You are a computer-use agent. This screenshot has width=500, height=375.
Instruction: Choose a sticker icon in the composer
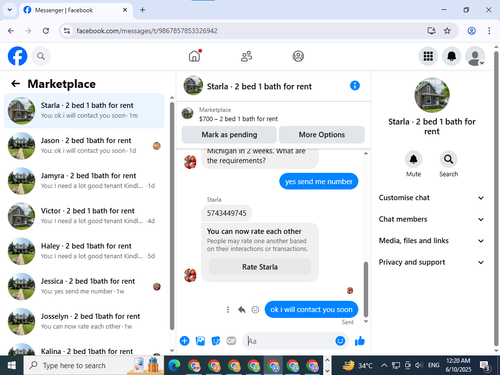coord(216,341)
